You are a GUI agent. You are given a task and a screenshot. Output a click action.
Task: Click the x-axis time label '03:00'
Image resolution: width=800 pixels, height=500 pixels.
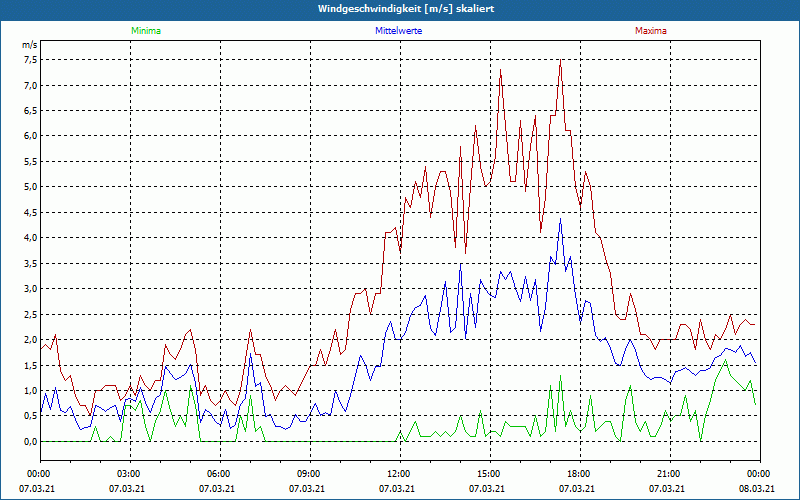coord(128,474)
